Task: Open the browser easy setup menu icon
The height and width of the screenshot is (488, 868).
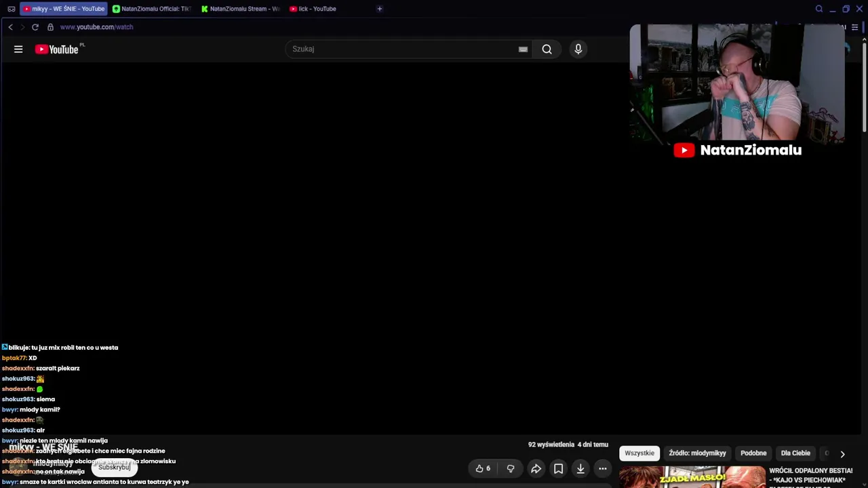Action: [854, 27]
